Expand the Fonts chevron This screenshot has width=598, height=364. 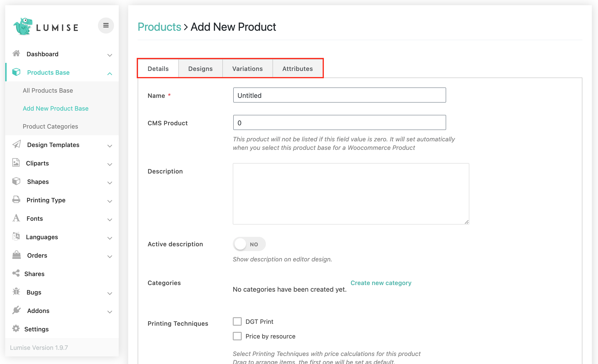click(110, 220)
